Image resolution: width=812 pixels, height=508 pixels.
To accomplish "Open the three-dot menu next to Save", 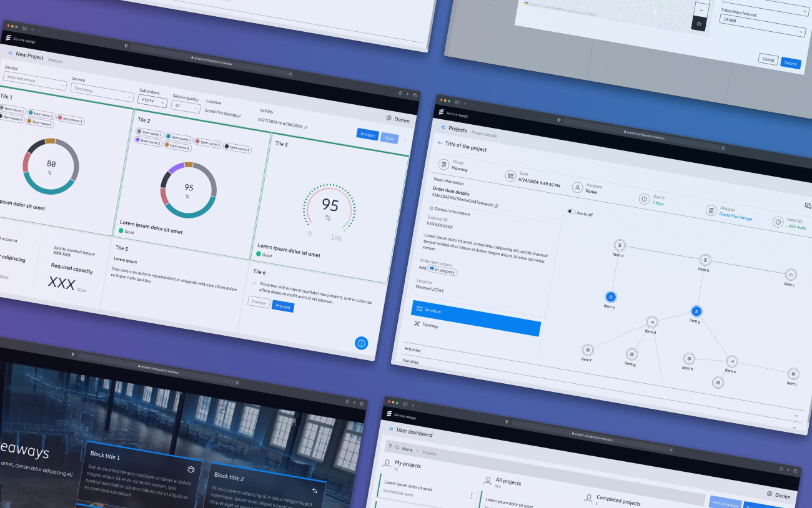I will [405, 141].
